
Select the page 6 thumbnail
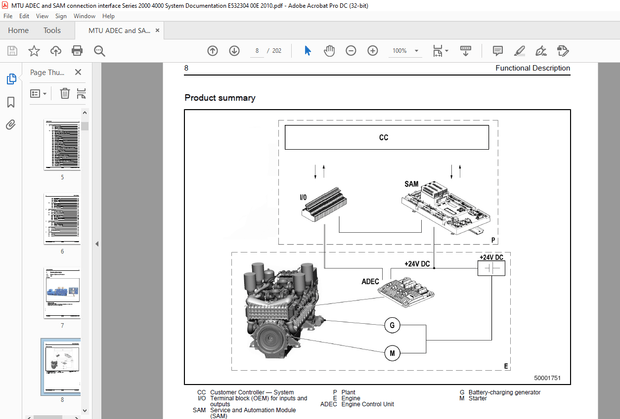[62, 219]
